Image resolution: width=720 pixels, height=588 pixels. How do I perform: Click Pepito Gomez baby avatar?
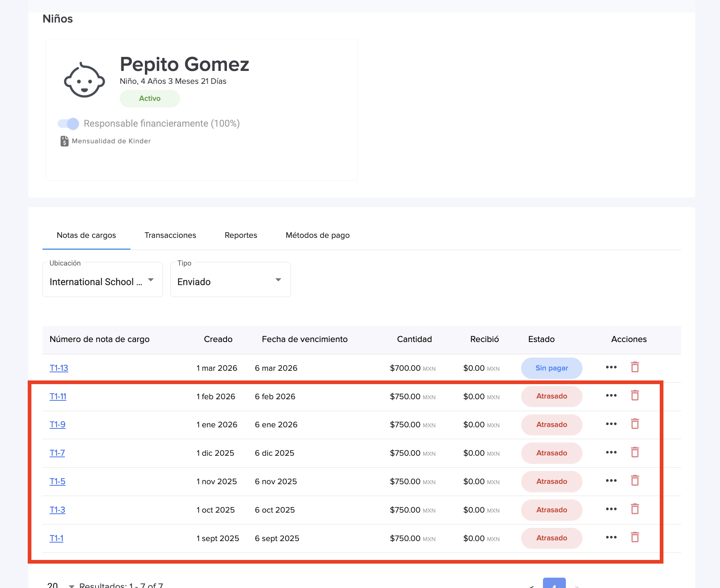84,80
